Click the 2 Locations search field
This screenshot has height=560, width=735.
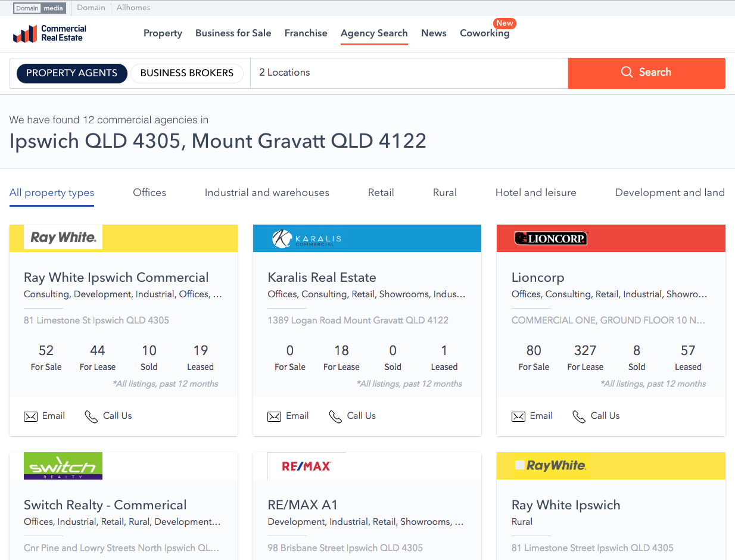click(x=409, y=73)
